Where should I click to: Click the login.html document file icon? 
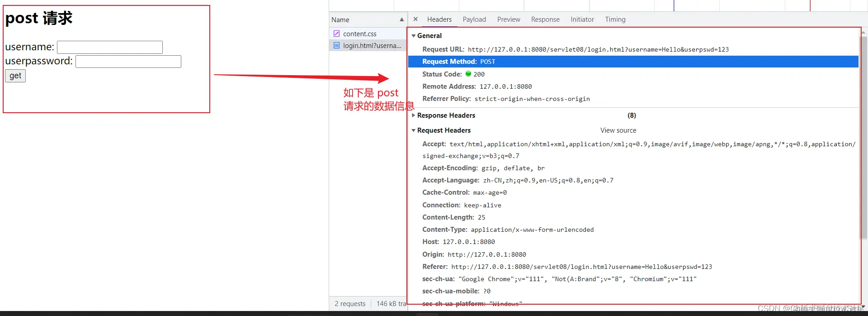click(336, 45)
